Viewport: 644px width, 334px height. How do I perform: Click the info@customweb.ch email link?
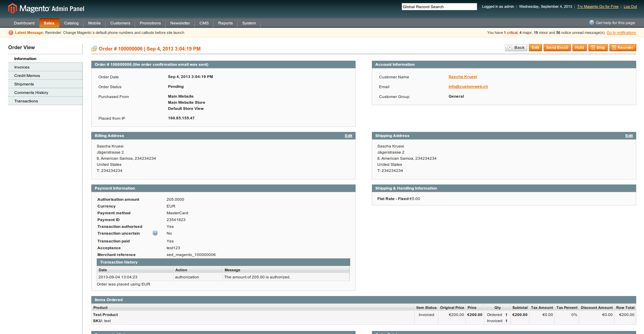[x=468, y=86]
